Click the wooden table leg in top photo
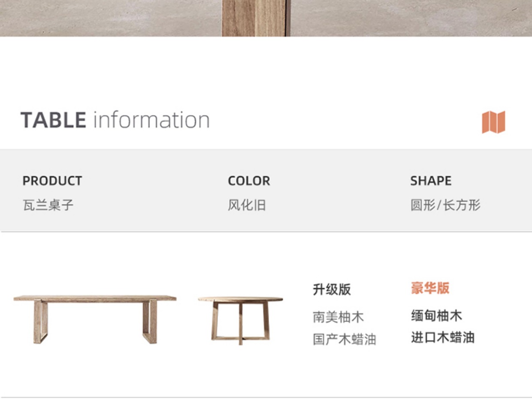532x419 pixels. click(255, 18)
